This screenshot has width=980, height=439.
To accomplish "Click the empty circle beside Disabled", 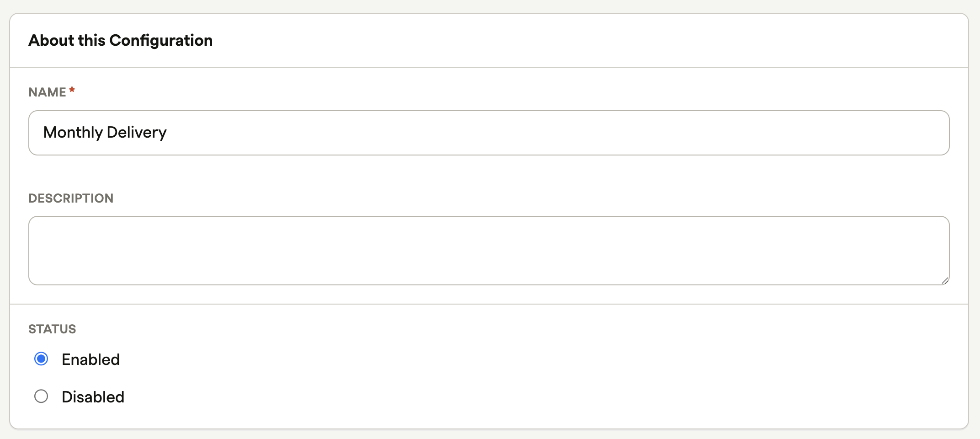I will [x=41, y=396].
